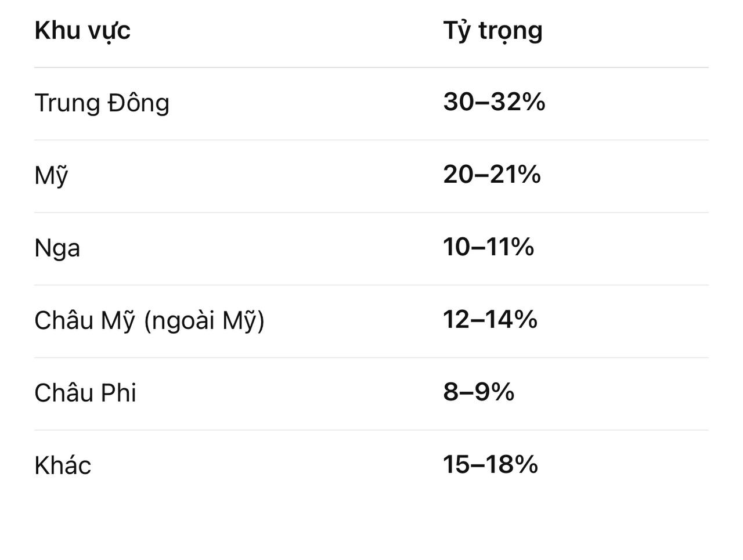Viewport: 743px width, 560px height.
Task: Click the divider above the Châu Phi row
Action: (371, 357)
